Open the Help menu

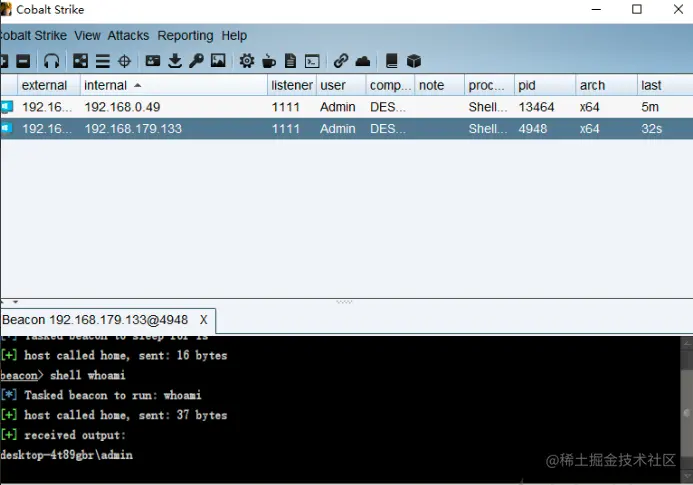coord(234,35)
